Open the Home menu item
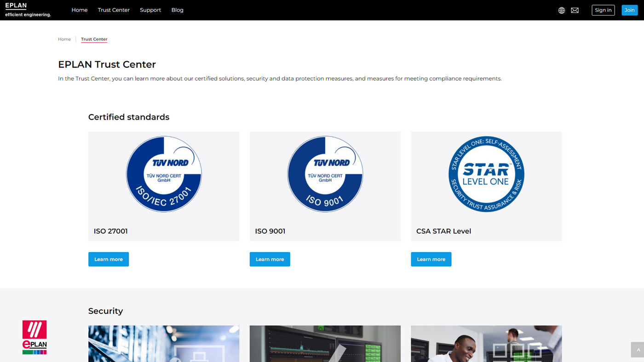The height and width of the screenshot is (362, 644). coord(79,10)
